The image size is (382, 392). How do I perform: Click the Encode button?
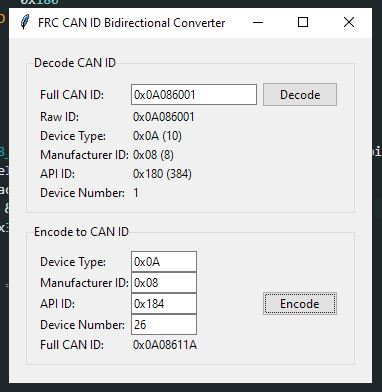(x=300, y=304)
